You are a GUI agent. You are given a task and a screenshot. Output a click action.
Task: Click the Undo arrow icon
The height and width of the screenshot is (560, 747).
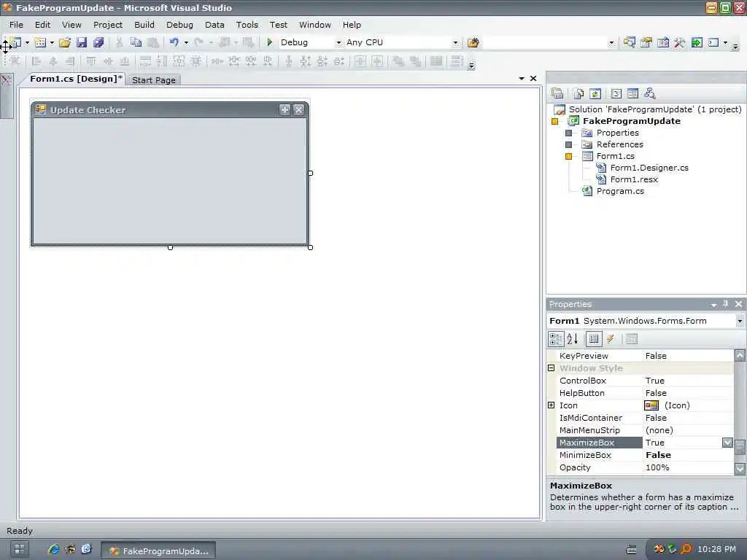coord(174,42)
